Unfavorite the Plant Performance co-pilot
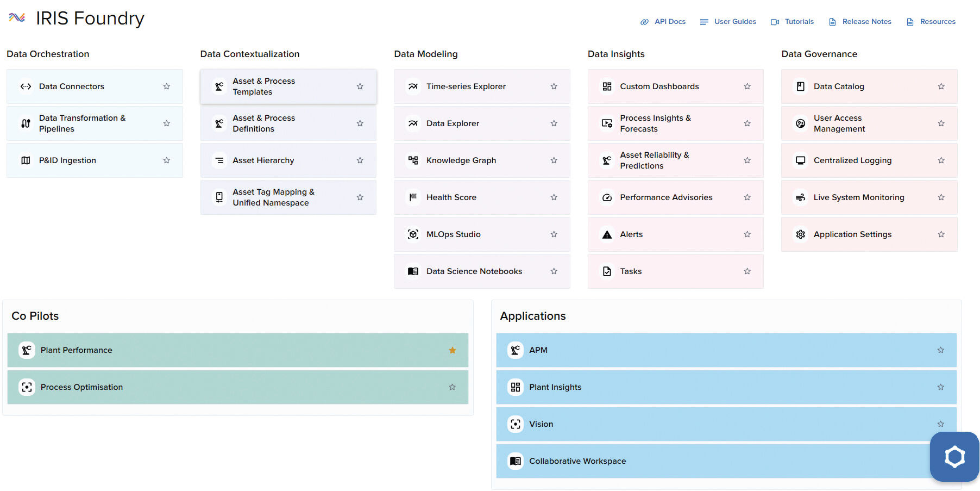The image size is (980, 491). [452, 350]
